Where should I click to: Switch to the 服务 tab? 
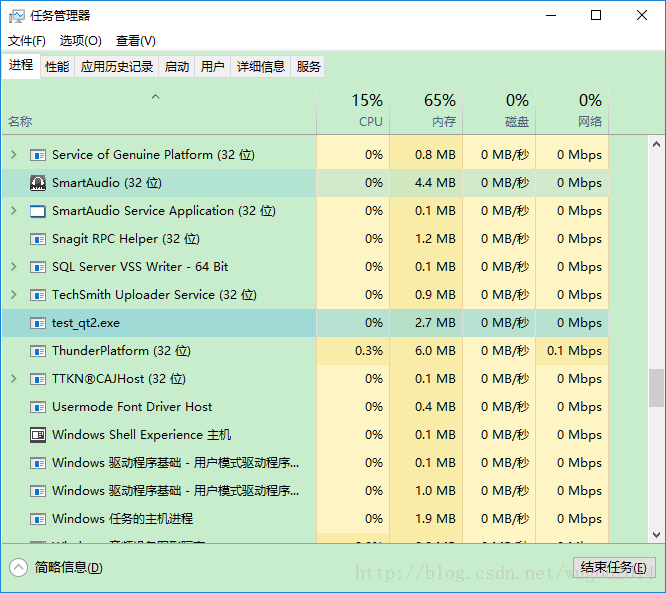pyautogui.click(x=308, y=67)
